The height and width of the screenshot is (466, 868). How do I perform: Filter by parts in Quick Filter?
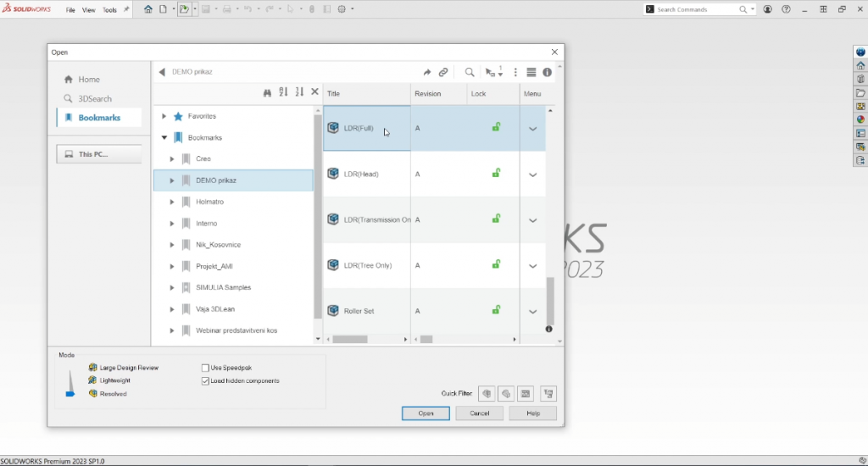[x=487, y=393]
